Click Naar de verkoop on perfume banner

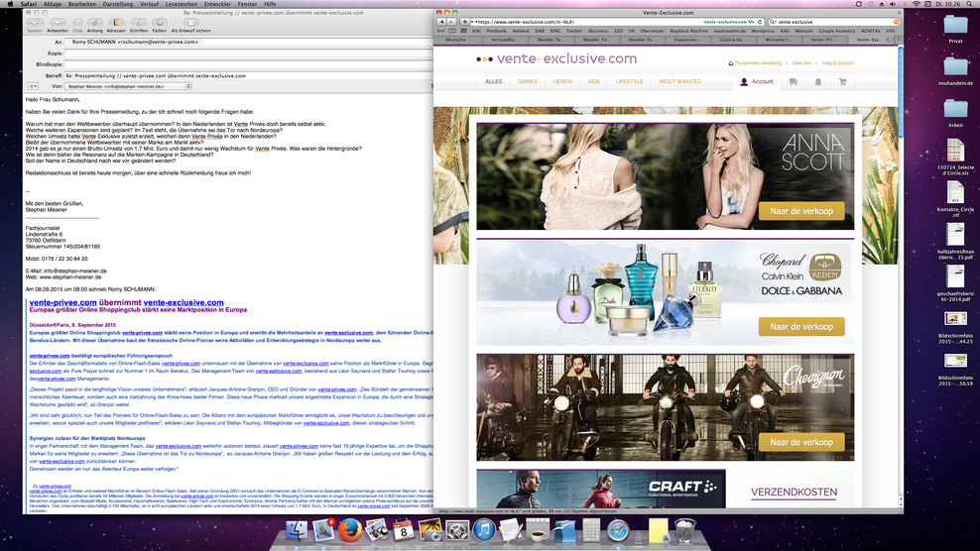801,327
